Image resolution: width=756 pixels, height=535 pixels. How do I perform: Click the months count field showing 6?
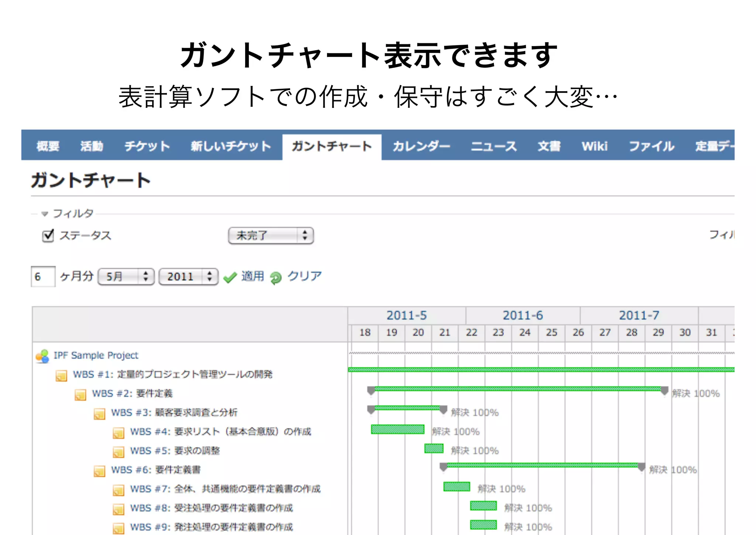click(43, 276)
